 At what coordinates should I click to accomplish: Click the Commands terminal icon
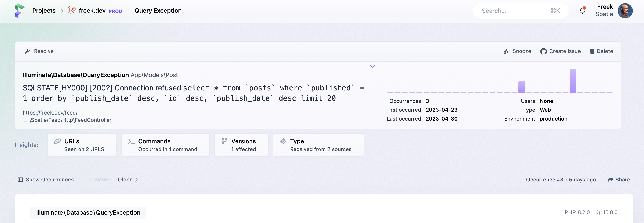click(131, 141)
